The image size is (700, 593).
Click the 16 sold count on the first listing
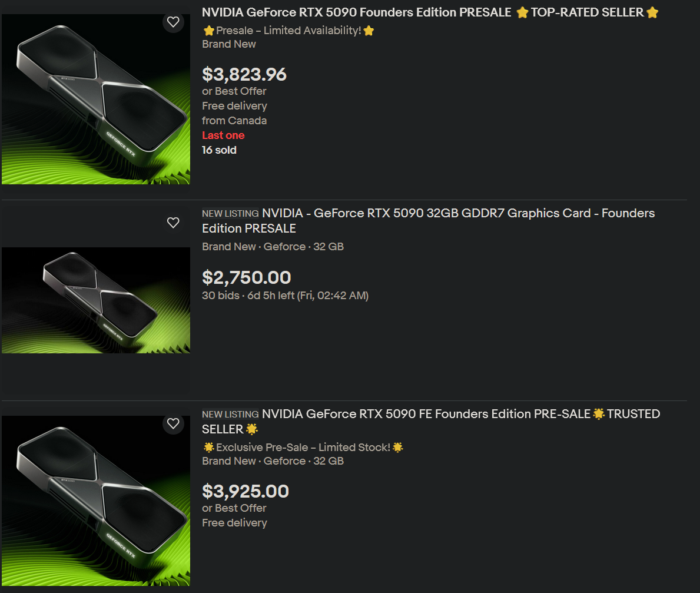[x=219, y=150]
